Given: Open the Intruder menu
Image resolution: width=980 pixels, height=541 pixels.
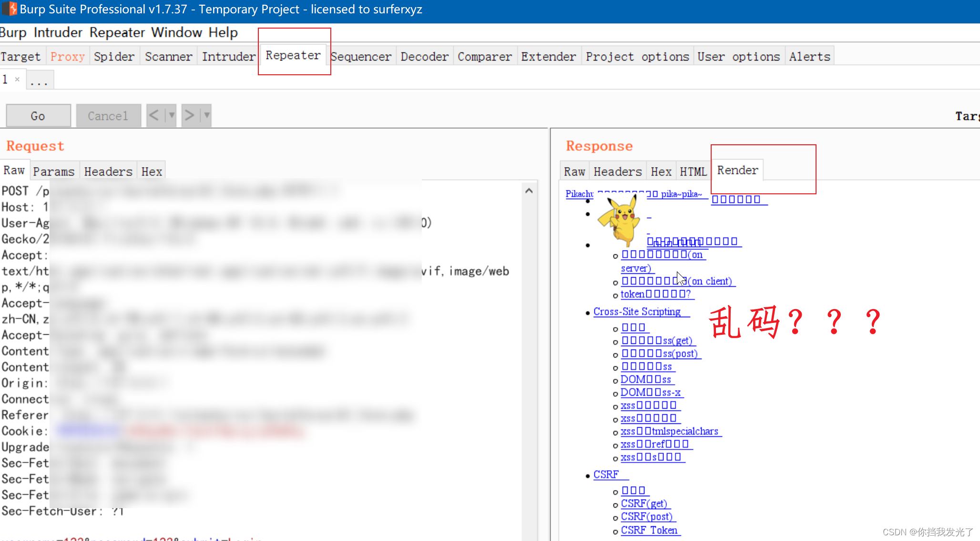Looking at the screenshot, I should tap(57, 32).
